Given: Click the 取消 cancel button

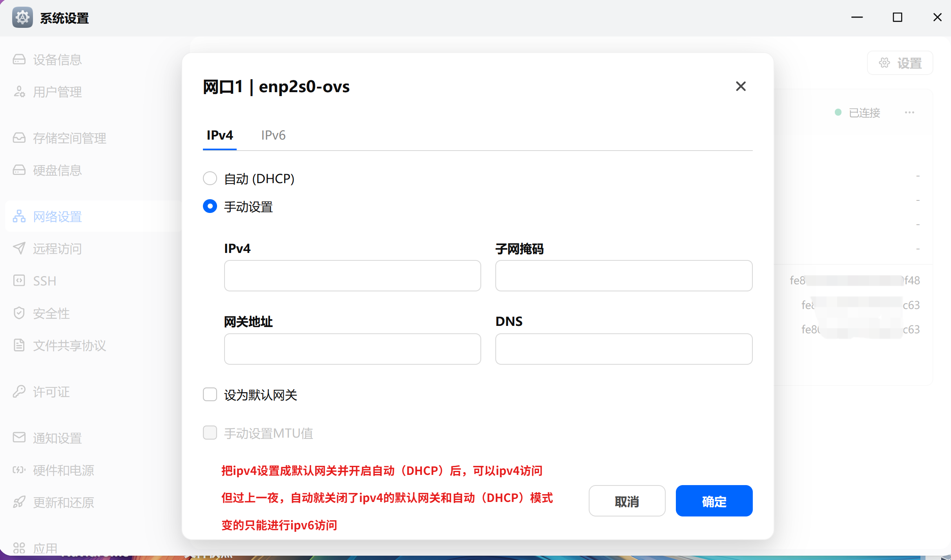Looking at the screenshot, I should 627,501.
